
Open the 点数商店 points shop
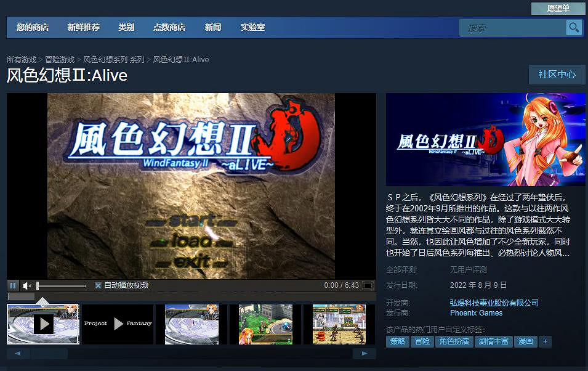click(x=169, y=27)
